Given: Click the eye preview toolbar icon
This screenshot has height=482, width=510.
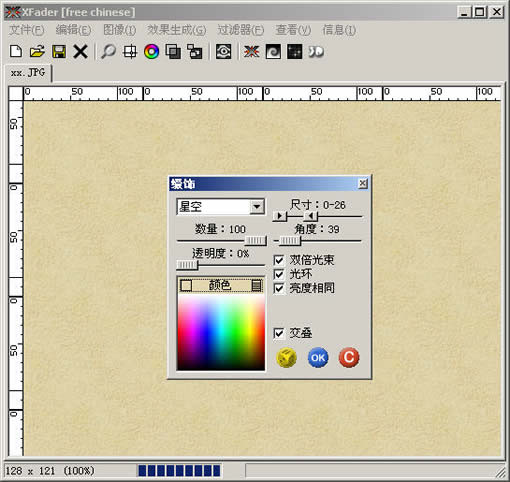Looking at the screenshot, I should click(x=223, y=52).
